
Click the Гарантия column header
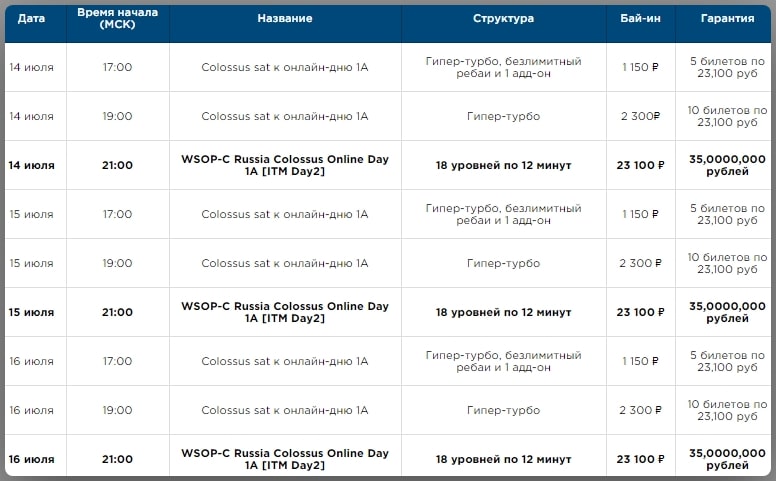[x=728, y=19]
